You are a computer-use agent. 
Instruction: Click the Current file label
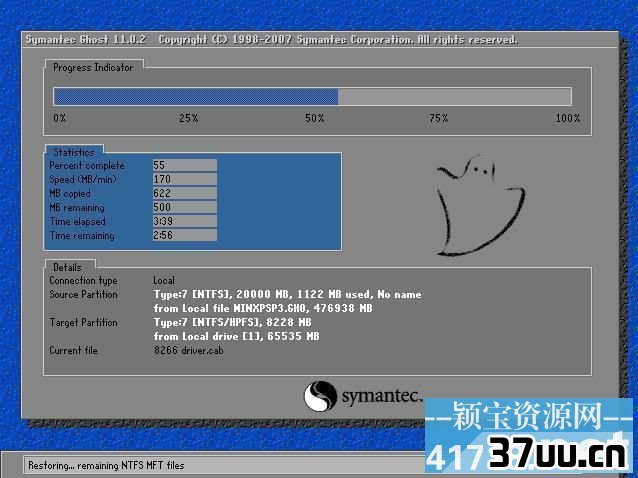[73, 350]
